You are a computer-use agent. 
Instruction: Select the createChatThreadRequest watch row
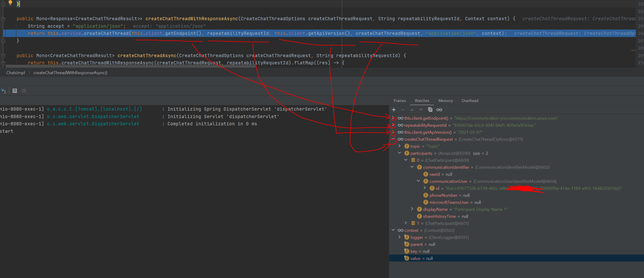(516, 139)
